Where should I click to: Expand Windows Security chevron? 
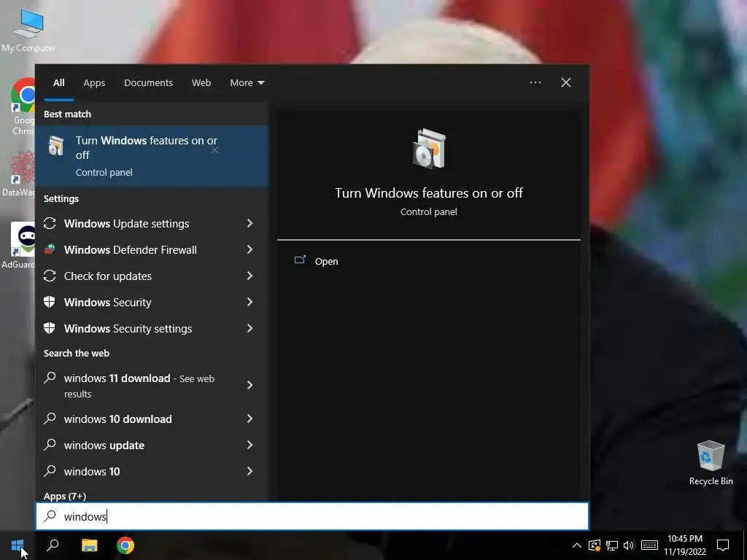tap(249, 302)
